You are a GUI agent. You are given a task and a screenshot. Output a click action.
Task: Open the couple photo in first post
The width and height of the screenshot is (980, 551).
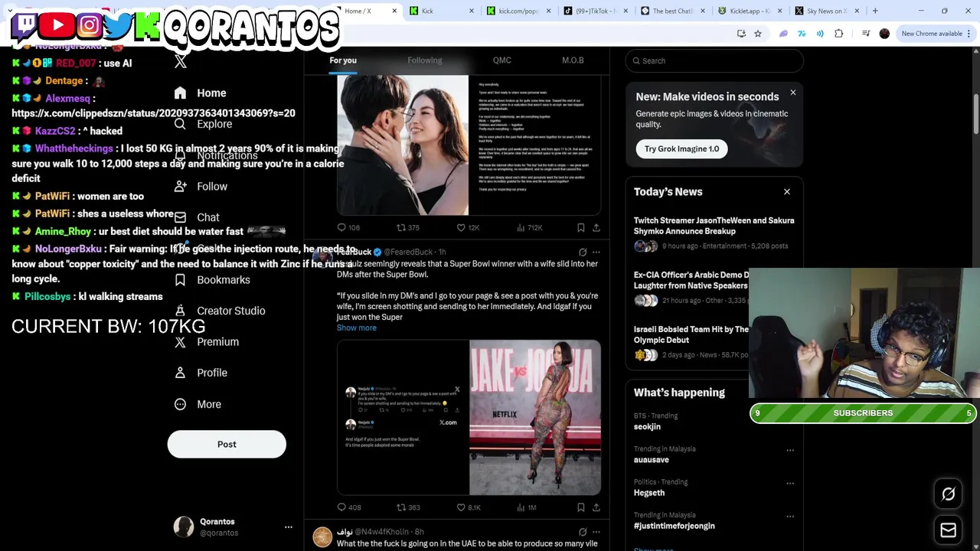tap(403, 145)
